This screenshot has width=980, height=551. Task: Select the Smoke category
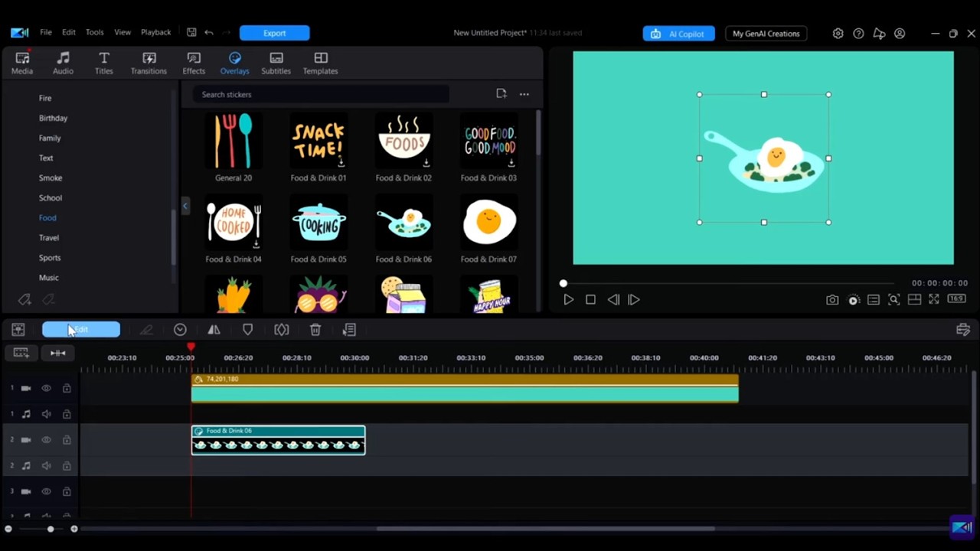pos(51,178)
